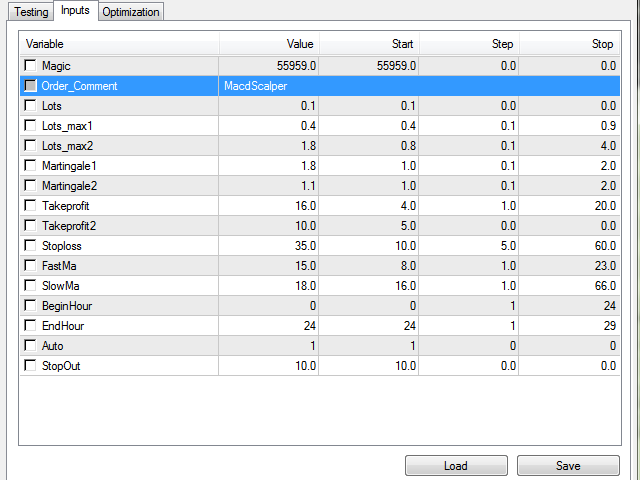640x480 pixels.
Task: Click the Load button
Action: tap(455, 466)
